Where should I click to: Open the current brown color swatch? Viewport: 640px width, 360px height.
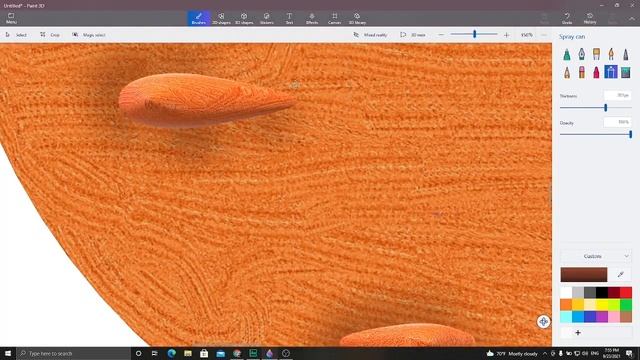[x=584, y=275]
